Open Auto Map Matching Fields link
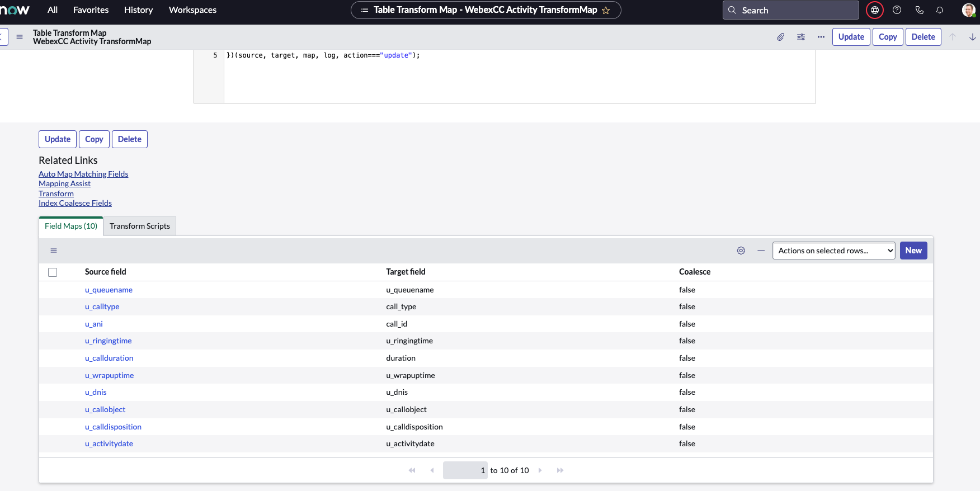980x491 pixels. 83,174
